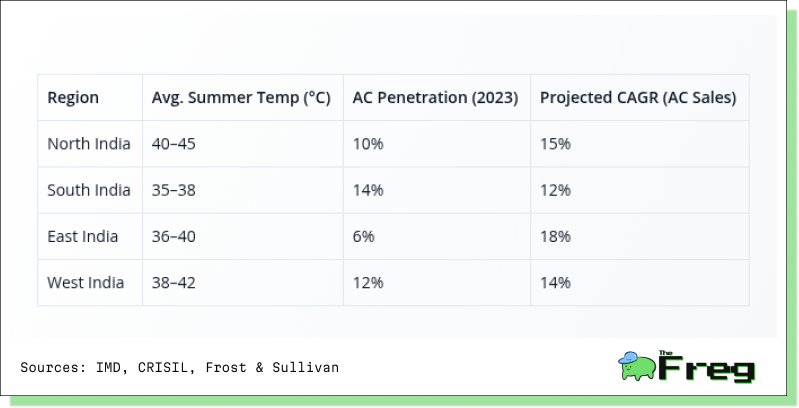
Task: Select the Avg. Summer Temp column header
Action: coord(241,97)
